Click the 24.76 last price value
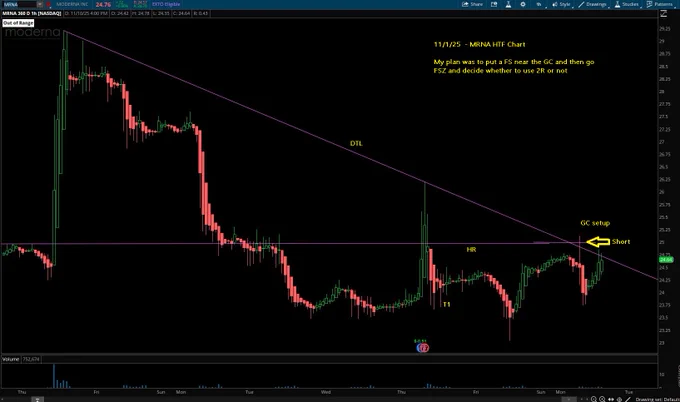Image resolution: width=680 pixels, height=402 pixels. point(103,4)
